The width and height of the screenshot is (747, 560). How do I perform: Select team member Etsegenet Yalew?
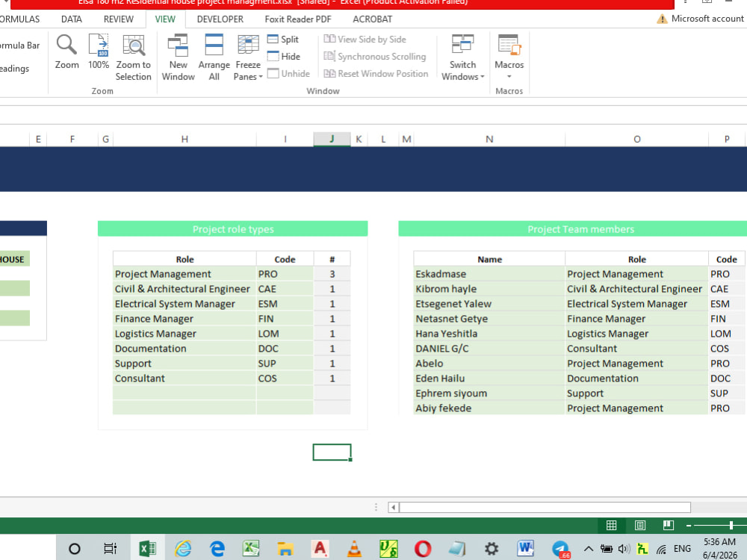coord(489,304)
